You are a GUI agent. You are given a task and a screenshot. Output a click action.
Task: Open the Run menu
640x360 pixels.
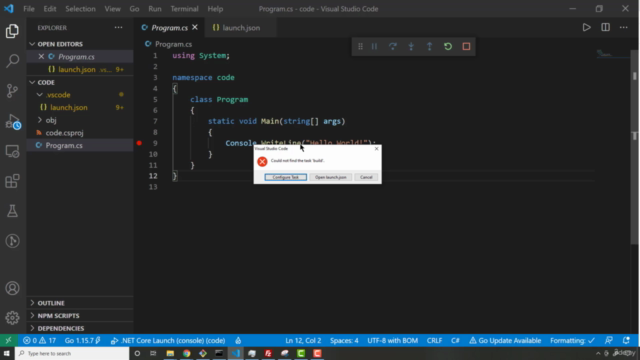coord(155,9)
